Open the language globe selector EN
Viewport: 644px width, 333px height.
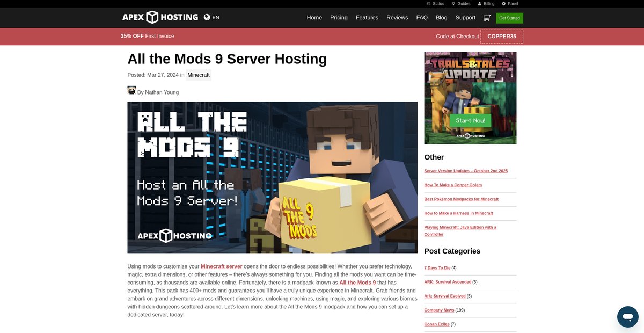[211, 17]
